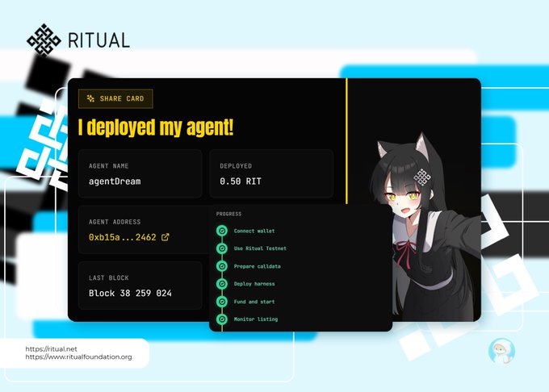Click the Deploy harness check icon

pos(222,284)
